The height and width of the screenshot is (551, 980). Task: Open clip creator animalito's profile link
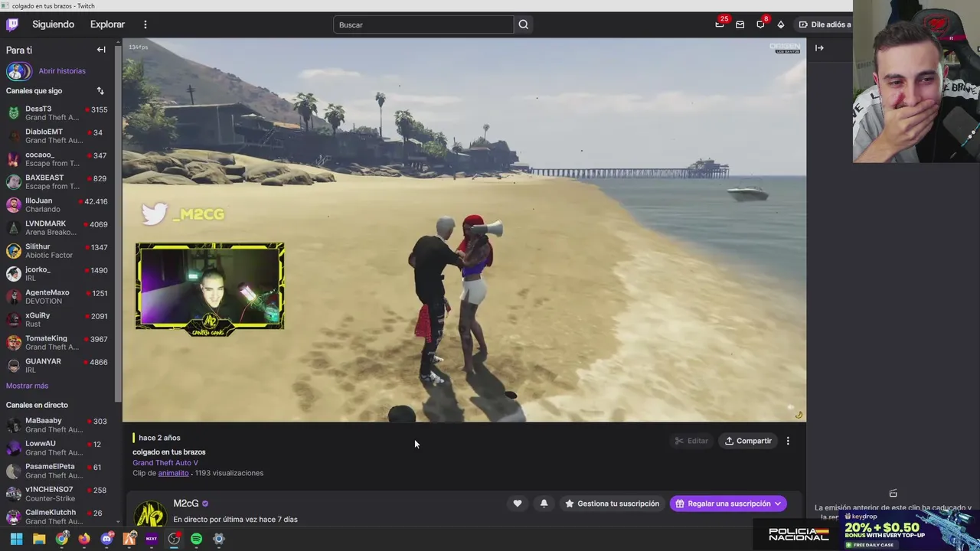coord(173,473)
